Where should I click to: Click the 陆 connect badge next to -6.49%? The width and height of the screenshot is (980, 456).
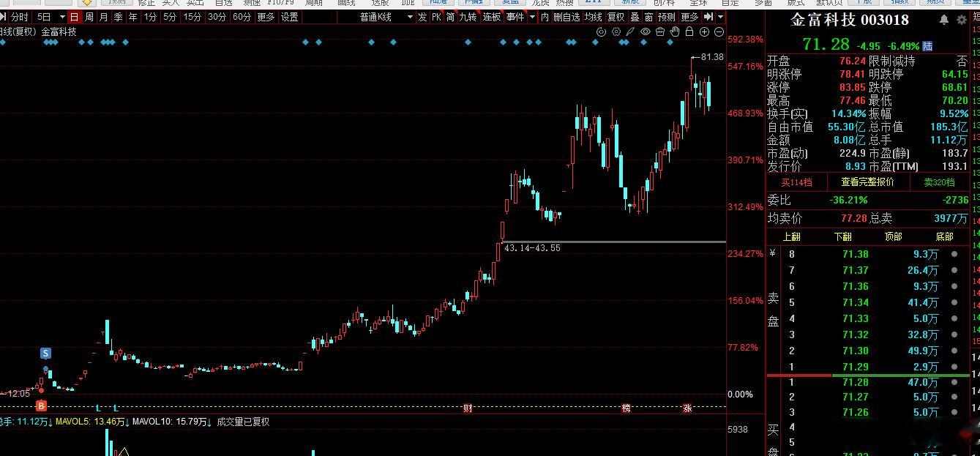point(927,46)
